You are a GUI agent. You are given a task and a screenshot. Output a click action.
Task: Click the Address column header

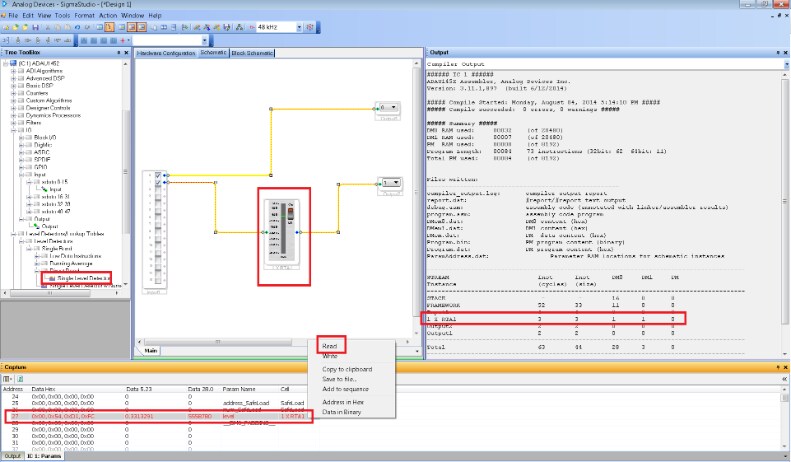[13, 389]
